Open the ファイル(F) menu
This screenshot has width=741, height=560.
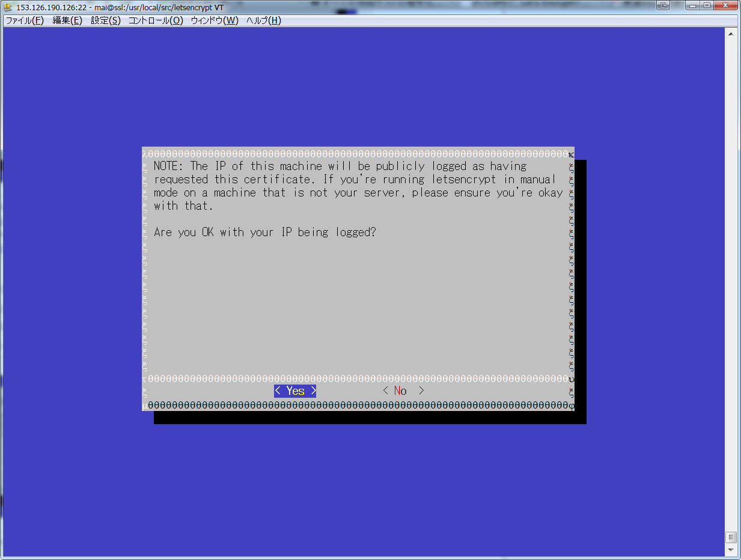[25, 20]
